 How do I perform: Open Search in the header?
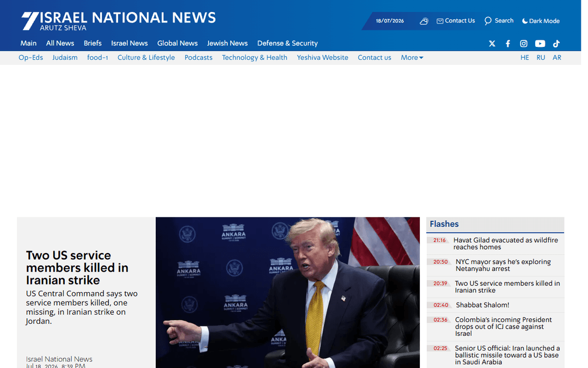pyautogui.click(x=499, y=21)
